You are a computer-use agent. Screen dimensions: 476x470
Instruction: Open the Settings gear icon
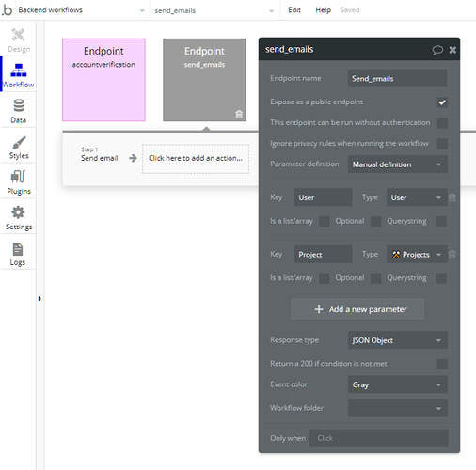coord(18,212)
